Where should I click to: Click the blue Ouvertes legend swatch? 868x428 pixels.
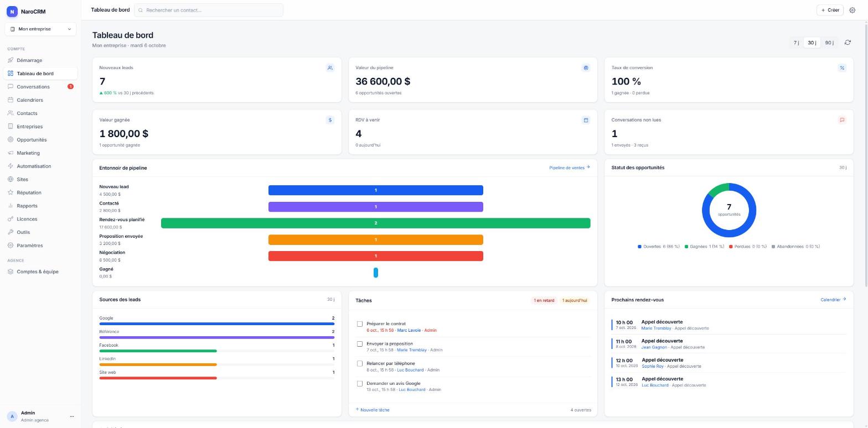[639, 247]
